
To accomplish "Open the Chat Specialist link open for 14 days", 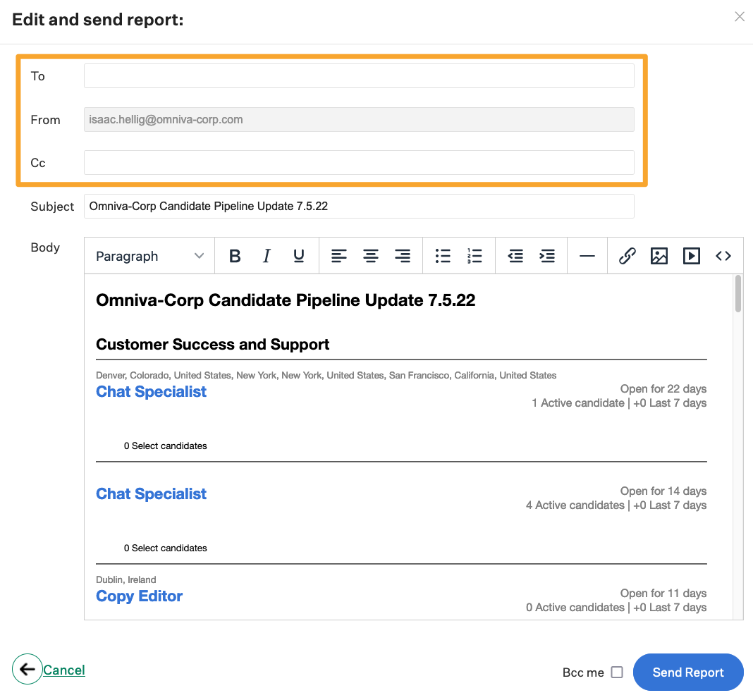I will (x=152, y=494).
